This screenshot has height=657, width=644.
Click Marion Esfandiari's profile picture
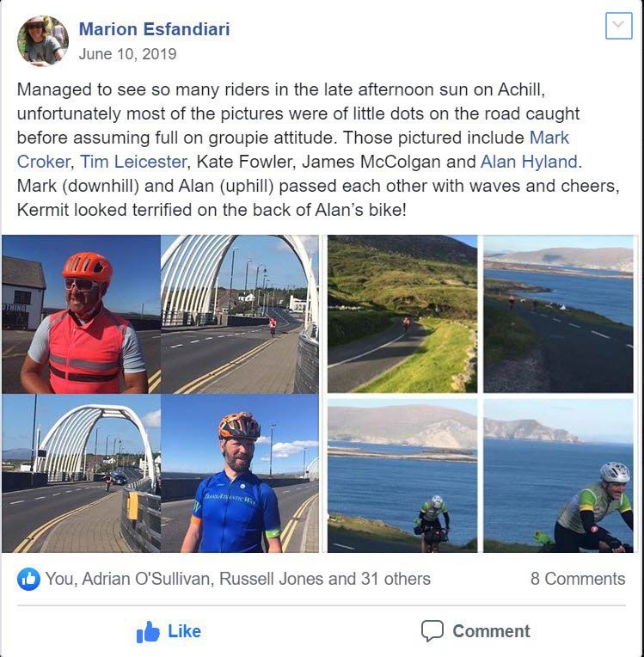pyautogui.click(x=43, y=41)
